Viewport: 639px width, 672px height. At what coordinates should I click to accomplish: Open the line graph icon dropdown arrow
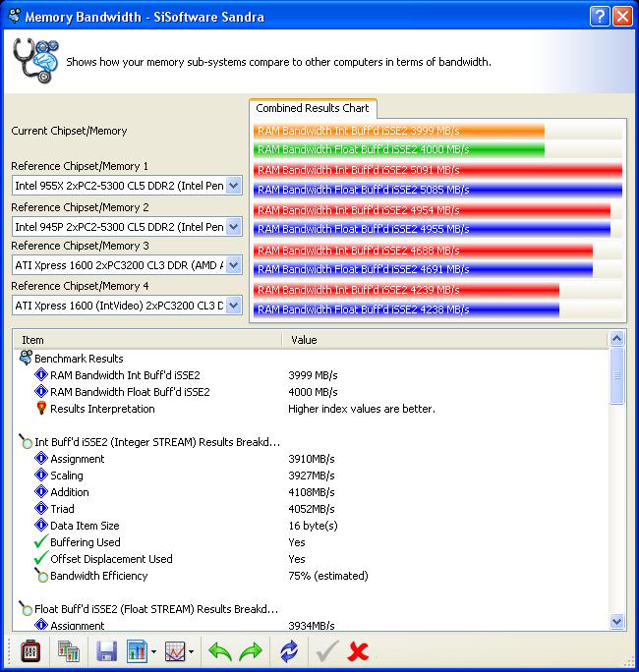coord(192,652)
